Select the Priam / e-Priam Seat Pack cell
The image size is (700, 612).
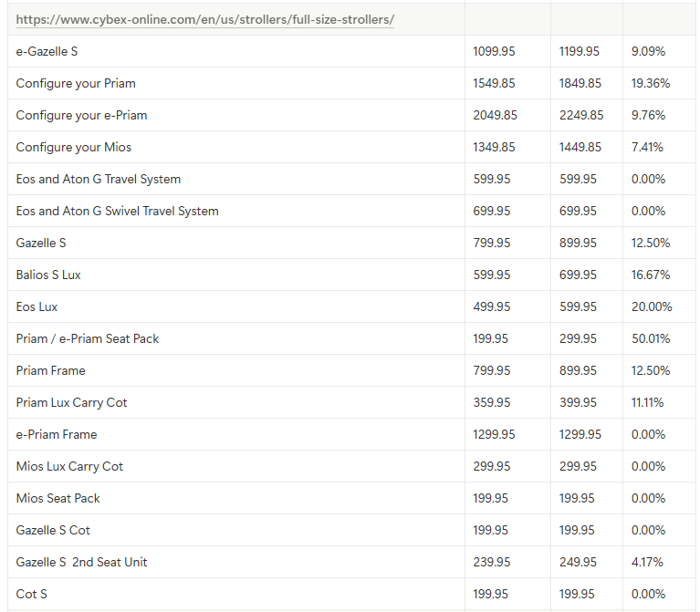tap(236, 338)
